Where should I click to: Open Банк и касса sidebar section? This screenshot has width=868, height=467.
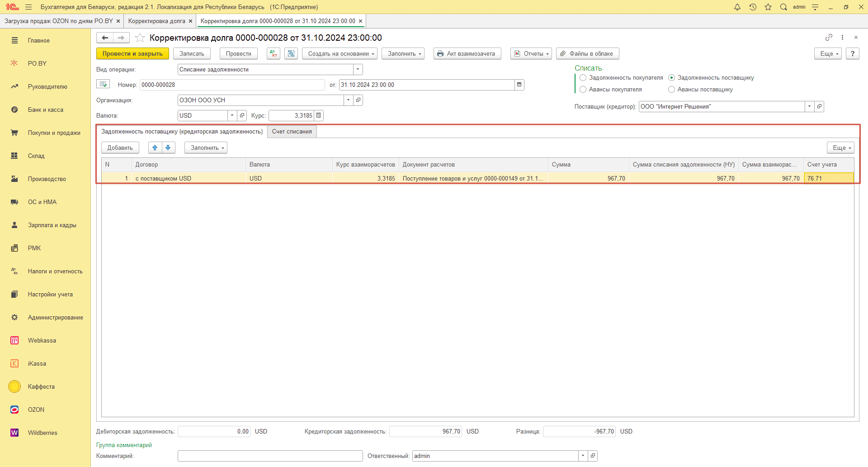[45, 110]
